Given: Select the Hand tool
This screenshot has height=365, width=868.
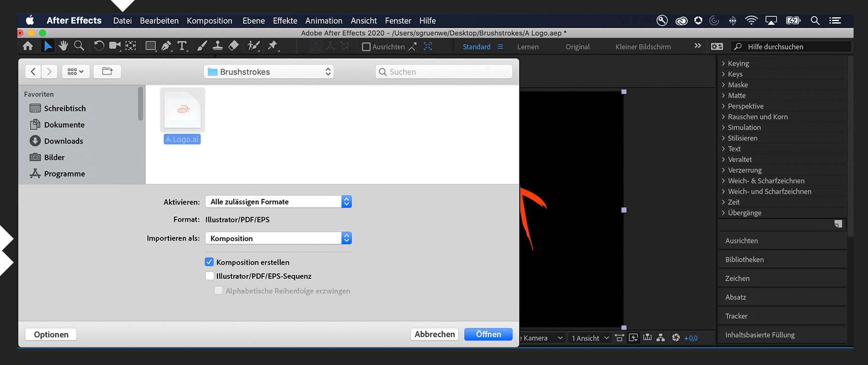Looking at the screenshot, I should pos(63,46).
